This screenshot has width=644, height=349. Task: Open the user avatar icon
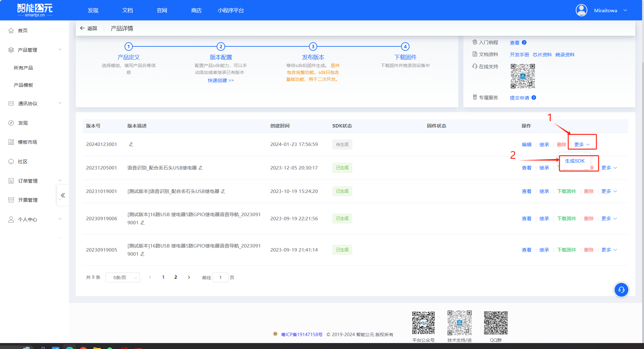pos(581,10)
